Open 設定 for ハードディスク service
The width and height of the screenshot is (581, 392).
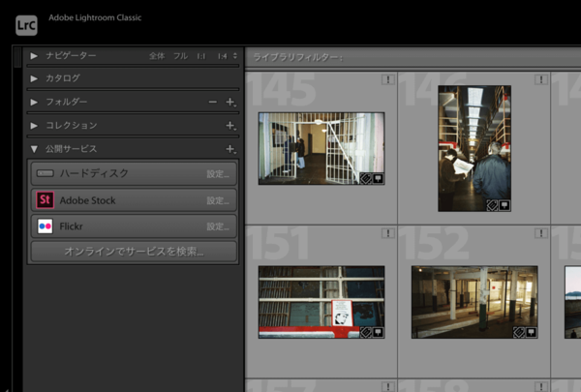[218, 174]
